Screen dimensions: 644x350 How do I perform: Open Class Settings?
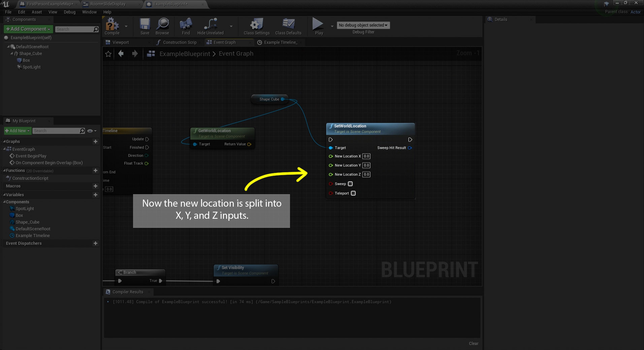[257, 26]
